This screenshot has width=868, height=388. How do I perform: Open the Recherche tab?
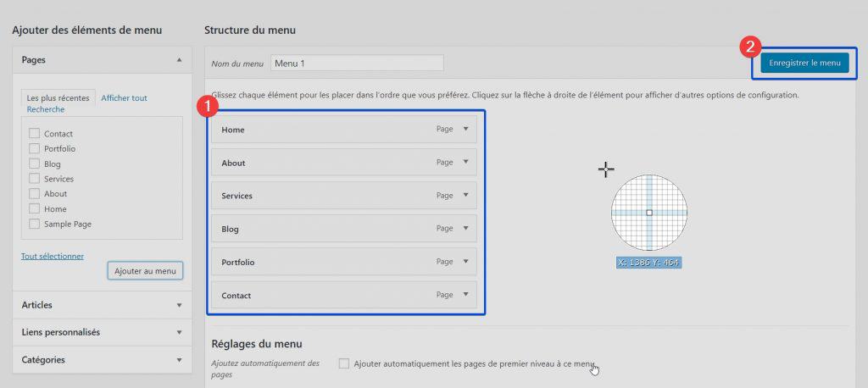45,110
